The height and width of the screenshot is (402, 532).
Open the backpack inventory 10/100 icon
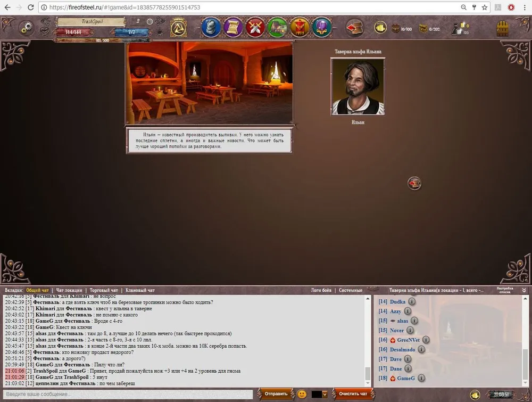[x=396, y=29]
